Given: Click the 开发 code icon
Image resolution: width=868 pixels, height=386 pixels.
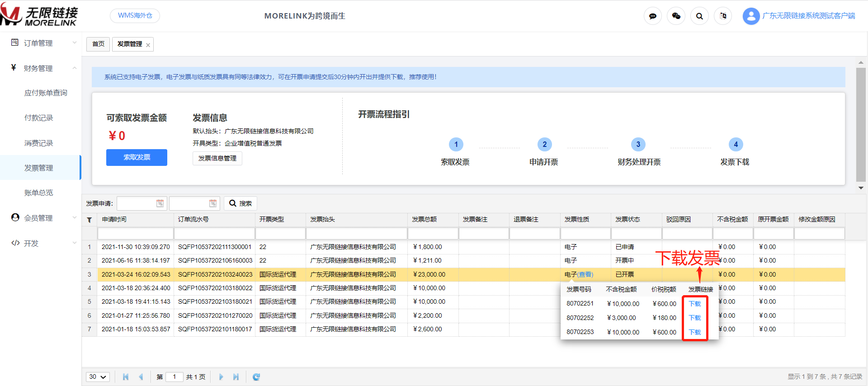Looking at the screenshot, I should tap(15, 243).
